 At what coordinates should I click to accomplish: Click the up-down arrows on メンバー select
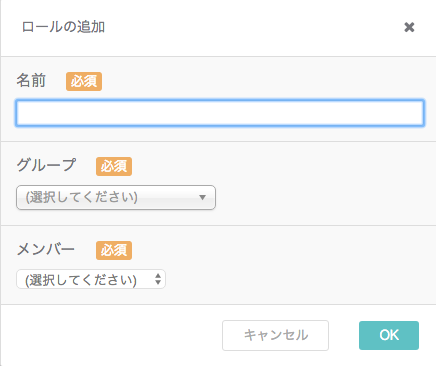(158, 279)
